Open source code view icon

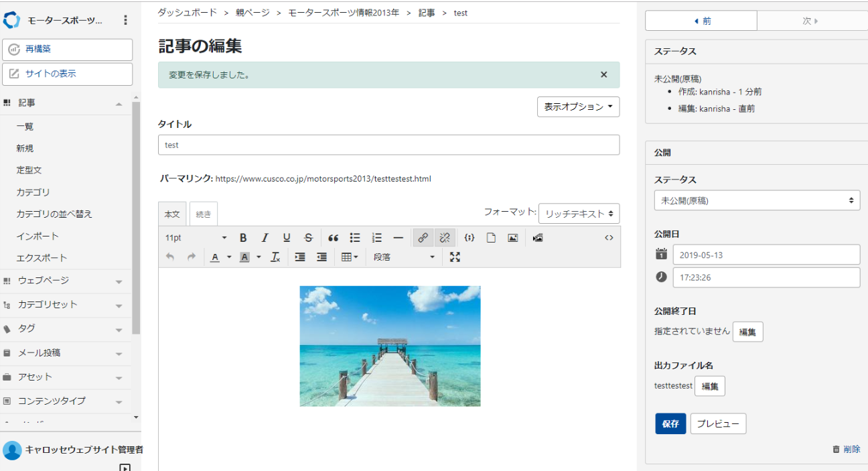point(609,238)
